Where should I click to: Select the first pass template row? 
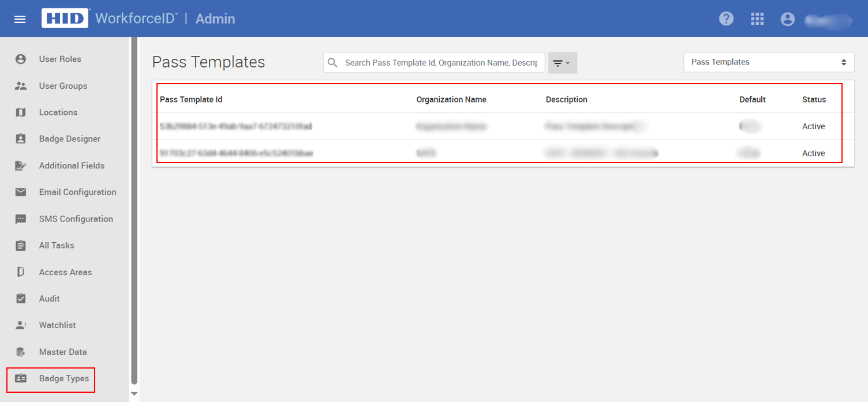(x=235, y=126)
